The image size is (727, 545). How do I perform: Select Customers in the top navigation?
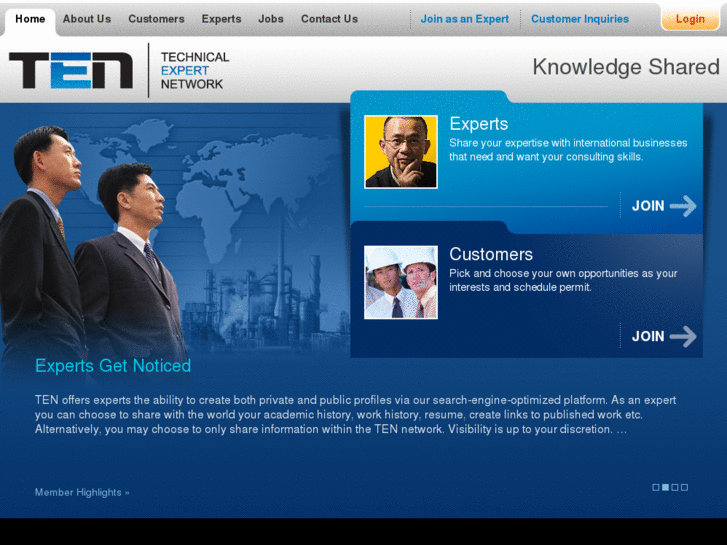point(156,19)
